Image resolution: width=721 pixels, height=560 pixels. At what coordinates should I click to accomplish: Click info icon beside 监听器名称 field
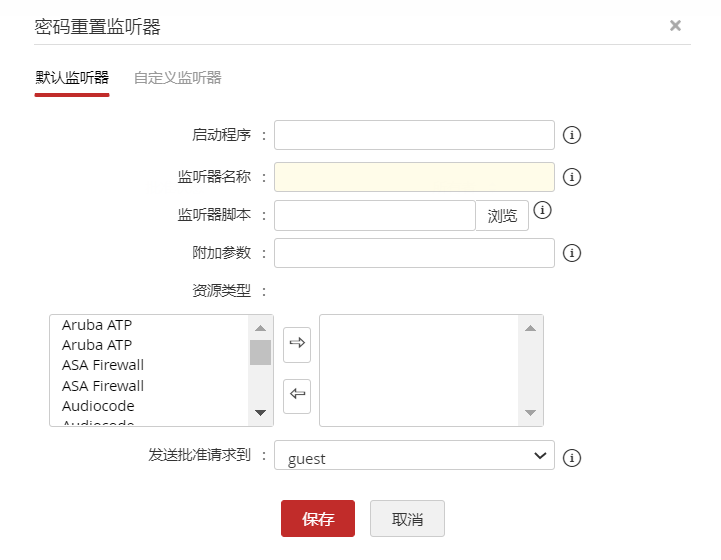pyautogui.click(x=572, y=177)
